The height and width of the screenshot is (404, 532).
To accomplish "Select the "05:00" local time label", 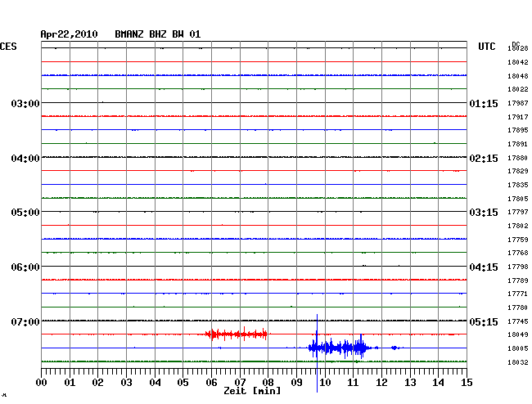I will pos(25,213).
